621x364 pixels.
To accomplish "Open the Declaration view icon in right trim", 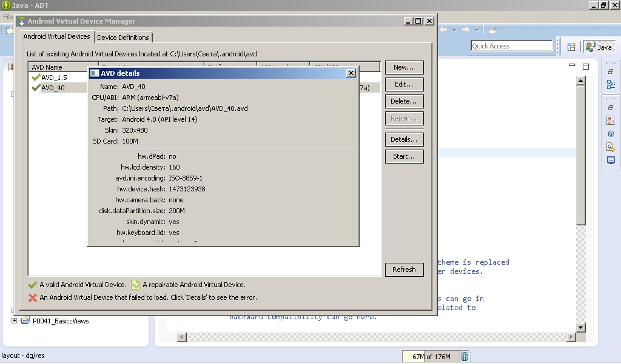I will tap(611, 147).
